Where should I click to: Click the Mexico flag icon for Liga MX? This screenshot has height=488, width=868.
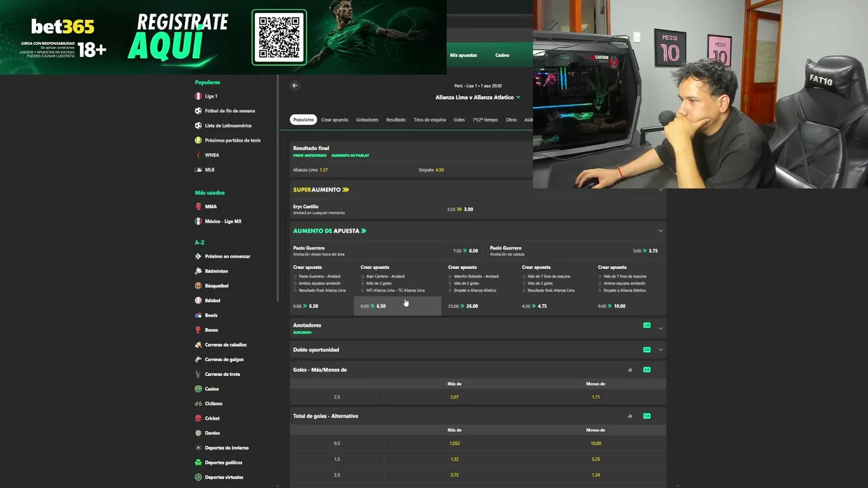coord(198,221)
